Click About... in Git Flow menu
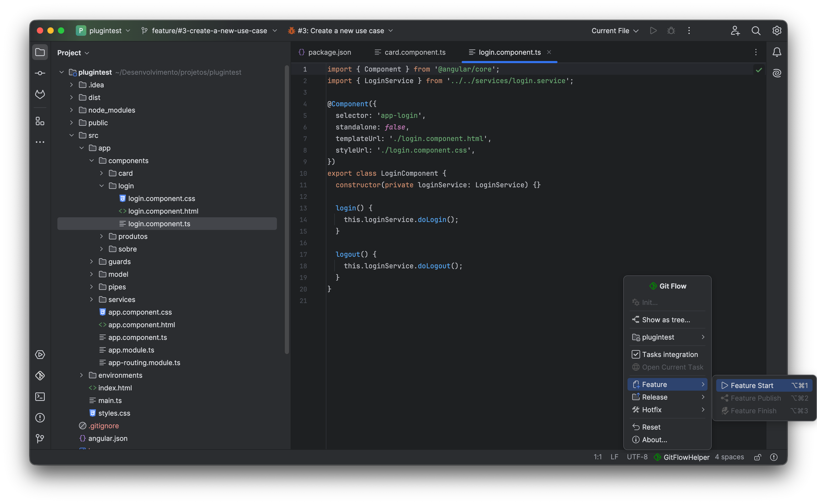 pos(667,440)
